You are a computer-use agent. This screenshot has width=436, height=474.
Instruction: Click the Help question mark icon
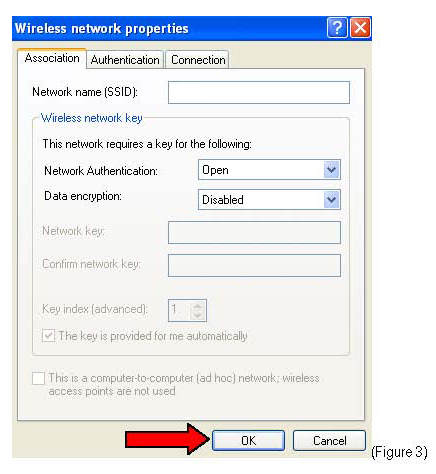[337, 28]
